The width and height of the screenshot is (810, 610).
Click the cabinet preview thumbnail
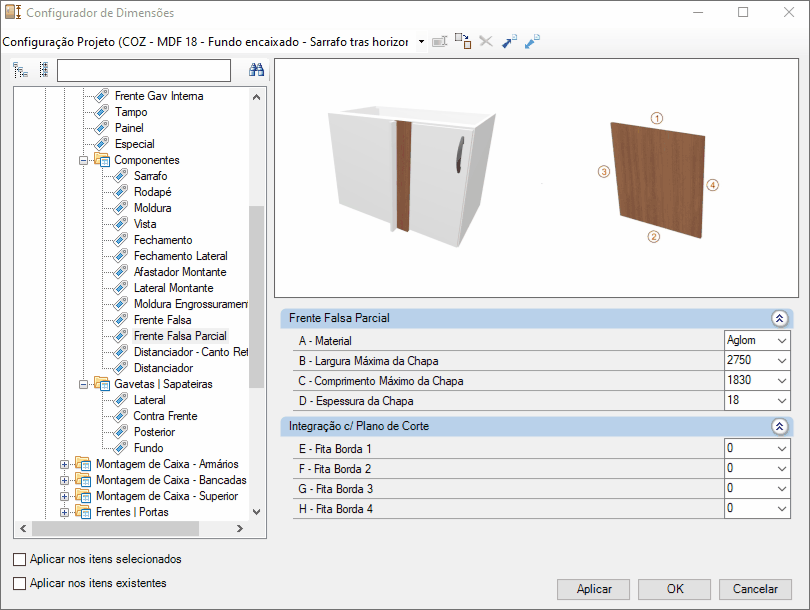click(x=412, y=178)
